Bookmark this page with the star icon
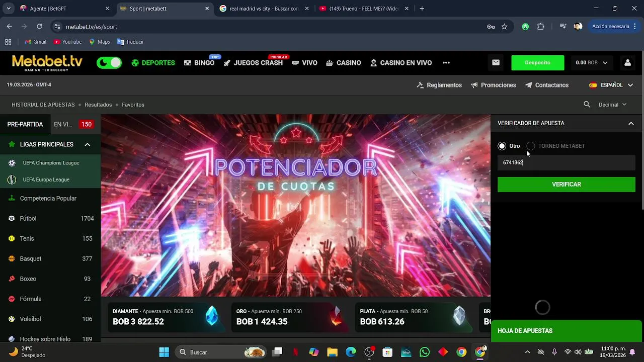Screen dimensions: 644x362 click(x=504, y=27)
